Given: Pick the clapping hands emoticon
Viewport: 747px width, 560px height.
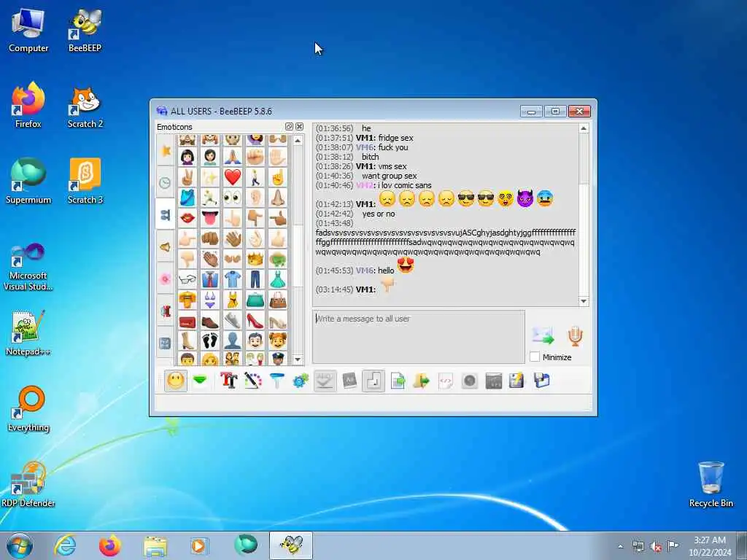Looking at the screenshot, I should [209, 259].
